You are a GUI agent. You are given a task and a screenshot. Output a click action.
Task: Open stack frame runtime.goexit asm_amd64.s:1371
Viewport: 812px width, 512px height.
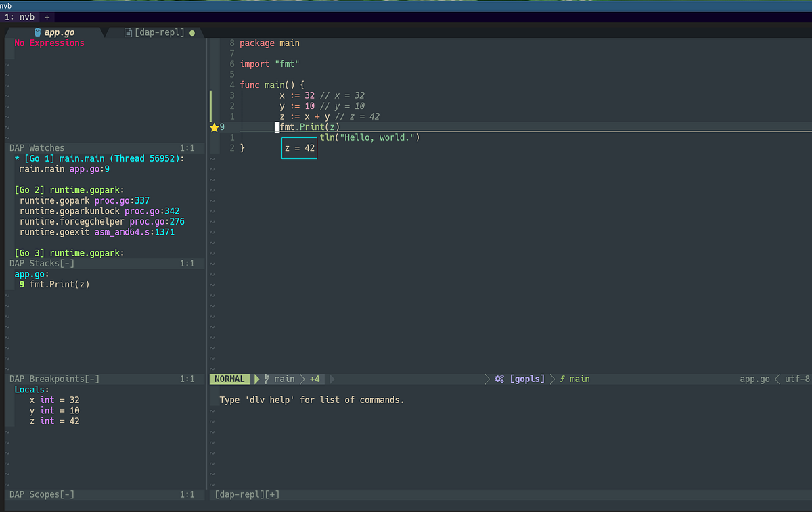(97, 232)
